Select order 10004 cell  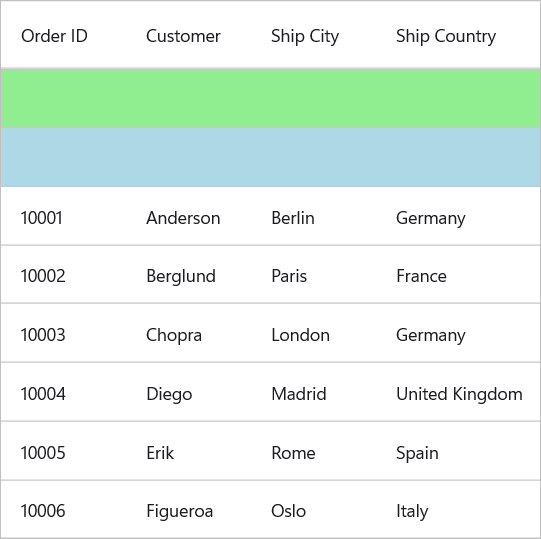(63, 392)
